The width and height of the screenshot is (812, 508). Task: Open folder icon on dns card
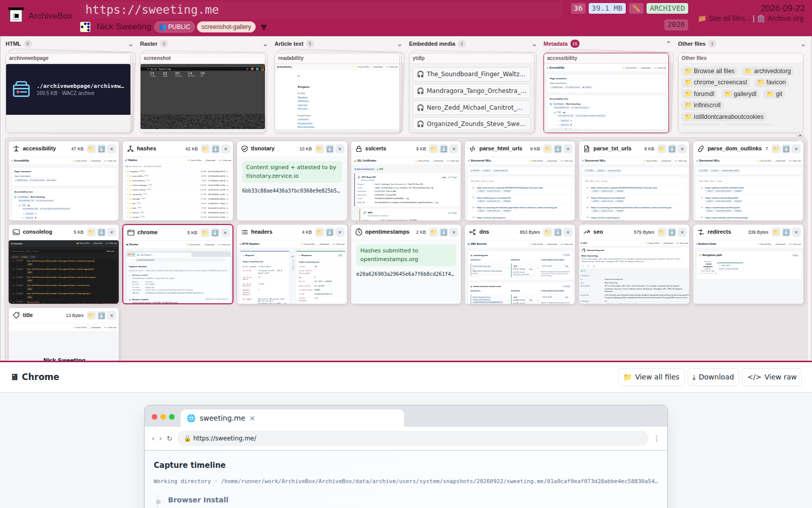(548, 232)
